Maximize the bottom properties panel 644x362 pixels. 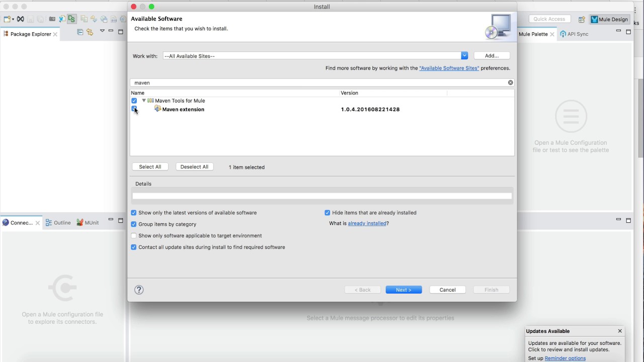tap(628, 220)
